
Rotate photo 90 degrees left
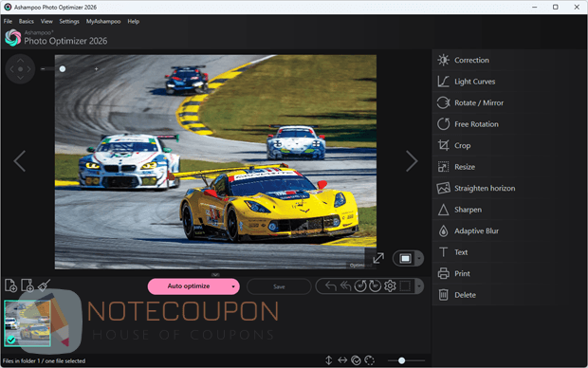[360, 286]
